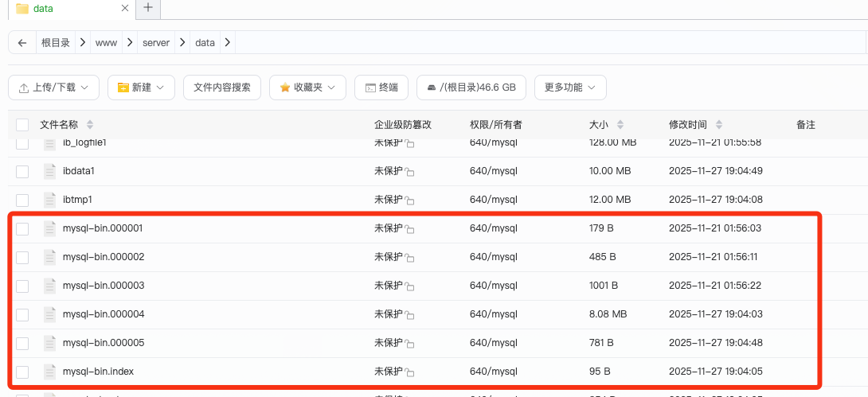Click the mysql-bin.000003 file icon
The image size is (868, 397).
point(50,286)
